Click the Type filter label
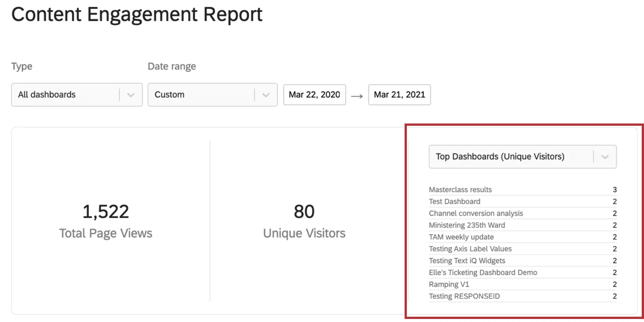The image size is (644, 322). tap(22, 66)
